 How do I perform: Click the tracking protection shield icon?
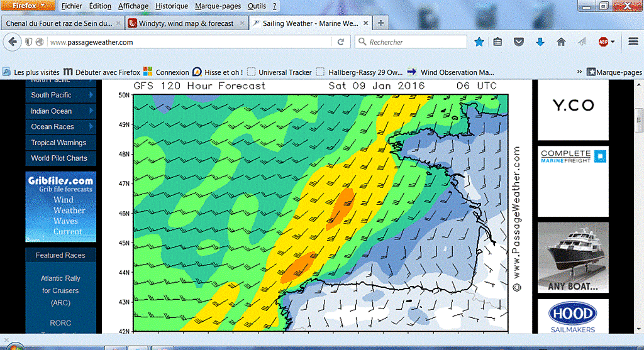tap(29, 42)
